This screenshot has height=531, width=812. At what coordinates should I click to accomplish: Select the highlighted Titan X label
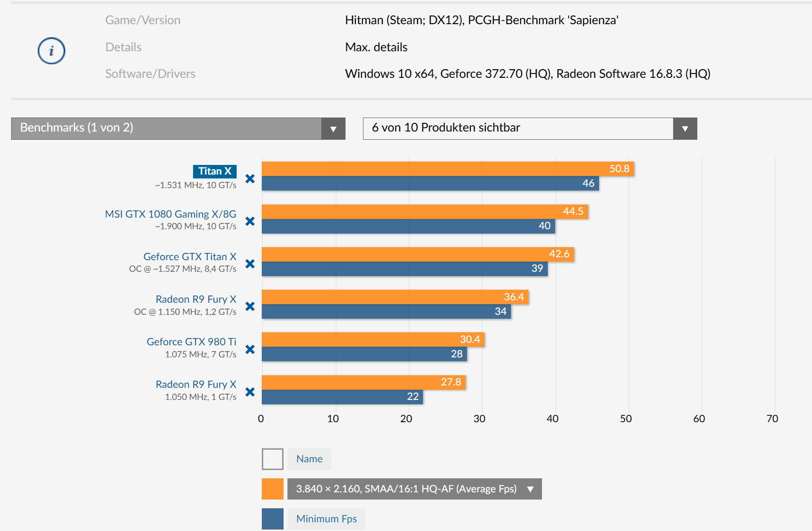click(214, 171)
